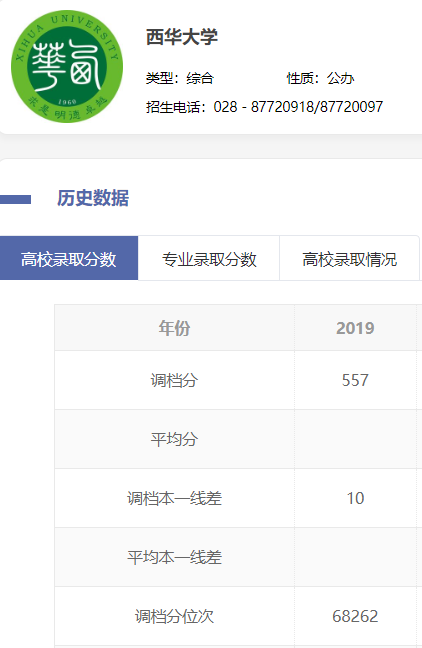Click the 历史数据 section heading
422x648 pixels.
pyautogui.click(x=93, y=198)
